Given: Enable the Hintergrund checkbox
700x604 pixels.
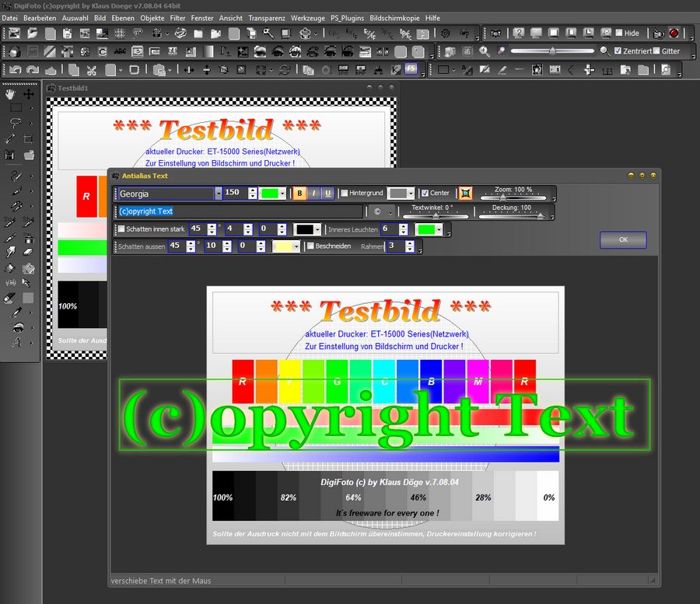Looking at the screenshot, I should (x=345, y=194).
